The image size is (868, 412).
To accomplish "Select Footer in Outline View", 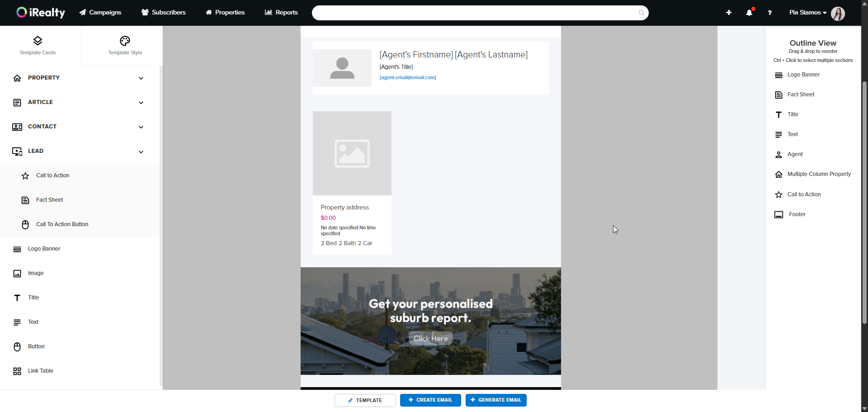I will coord(797,214).
